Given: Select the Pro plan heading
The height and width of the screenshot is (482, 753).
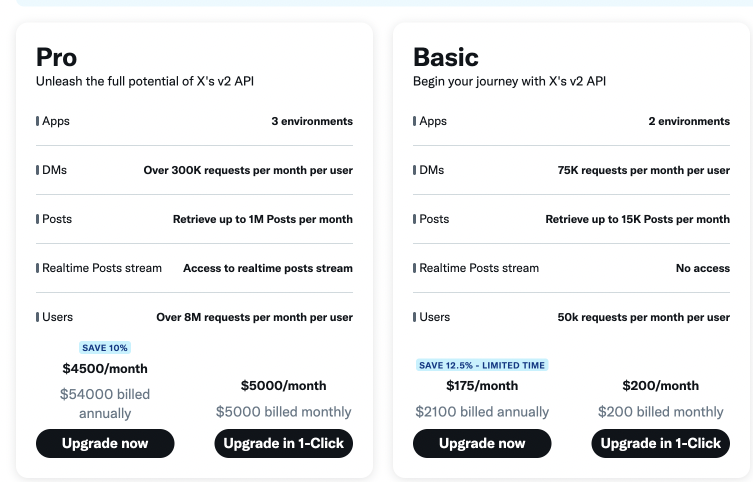Looking at the screenshot, I should [x=57, y=58].
